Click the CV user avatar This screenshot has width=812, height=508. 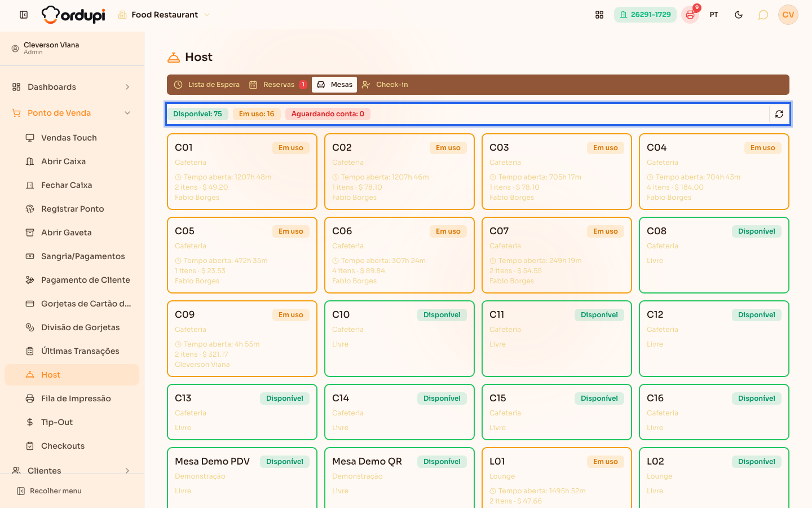click(788, 15)
